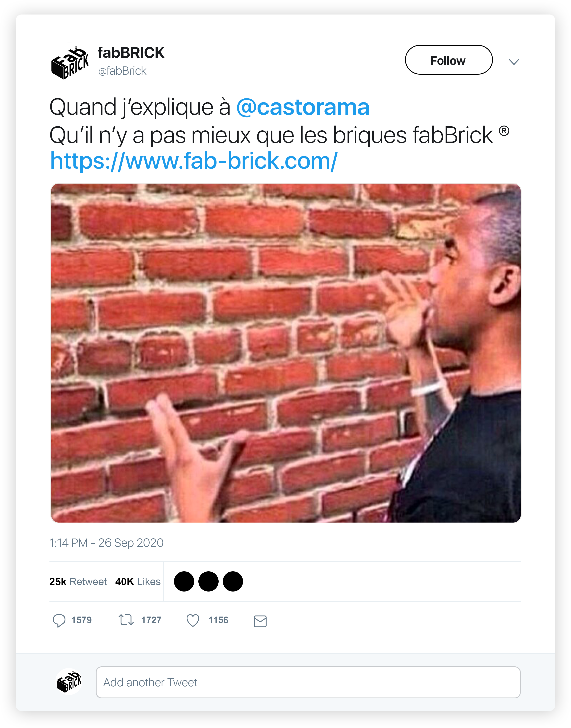The height and width of the screenshot is (728, 571).
Task: Open the tweet timestamp 26 Sep 2020
Action: pos(106,543)
